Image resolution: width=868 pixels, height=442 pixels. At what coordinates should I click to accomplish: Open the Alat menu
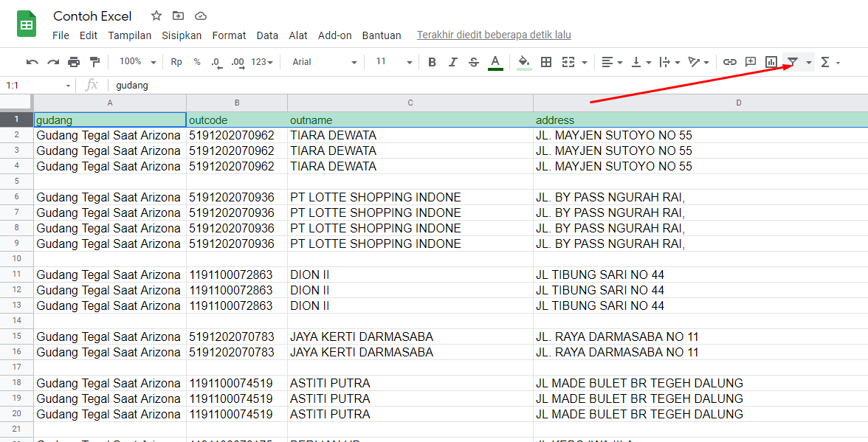coord(298,35)
